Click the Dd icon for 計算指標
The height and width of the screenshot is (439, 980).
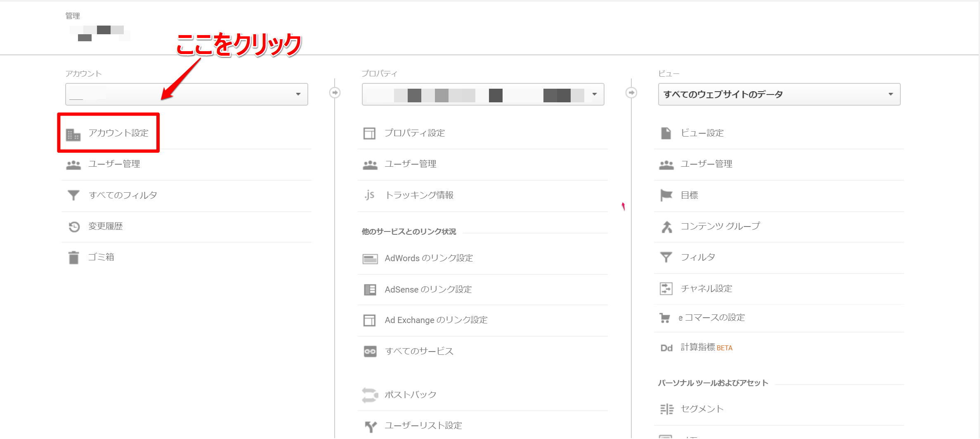666,348
